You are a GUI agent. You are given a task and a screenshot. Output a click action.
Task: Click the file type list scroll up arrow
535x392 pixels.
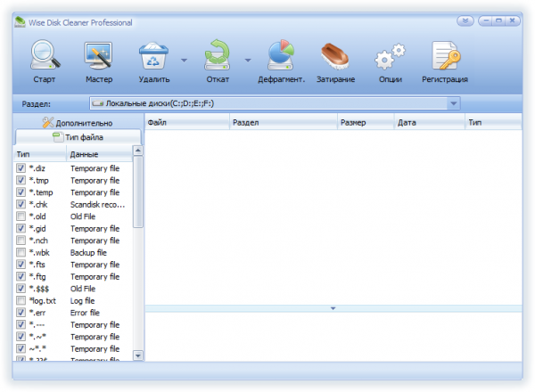[138, 151]
